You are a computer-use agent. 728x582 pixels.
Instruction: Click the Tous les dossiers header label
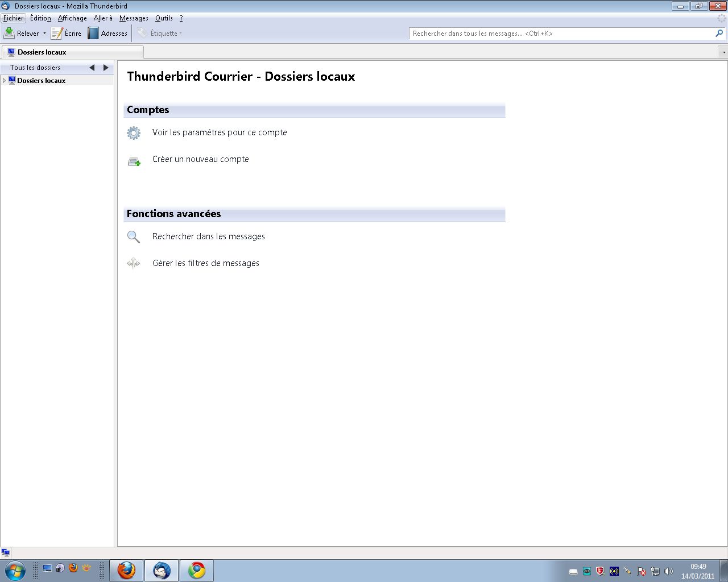click(35, 68)
